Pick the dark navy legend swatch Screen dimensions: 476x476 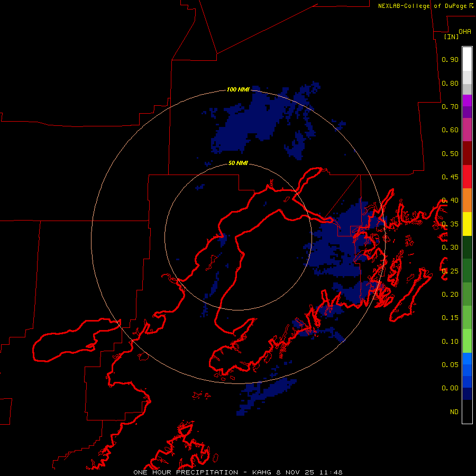[467, 393]
